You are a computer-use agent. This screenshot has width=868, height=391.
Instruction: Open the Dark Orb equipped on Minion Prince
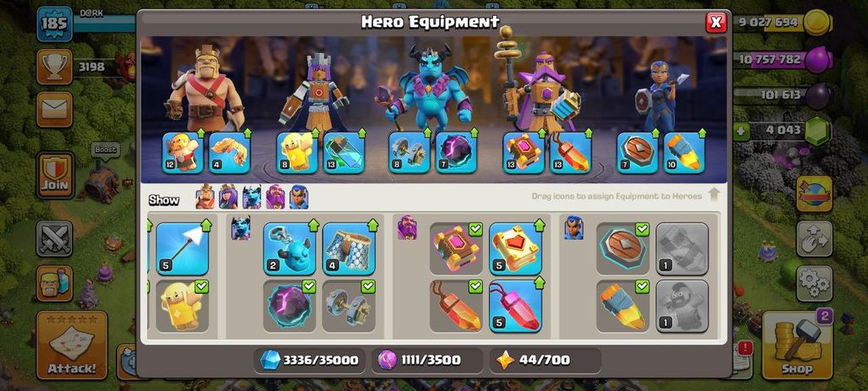pyautogui.click(x=456, y=152)
